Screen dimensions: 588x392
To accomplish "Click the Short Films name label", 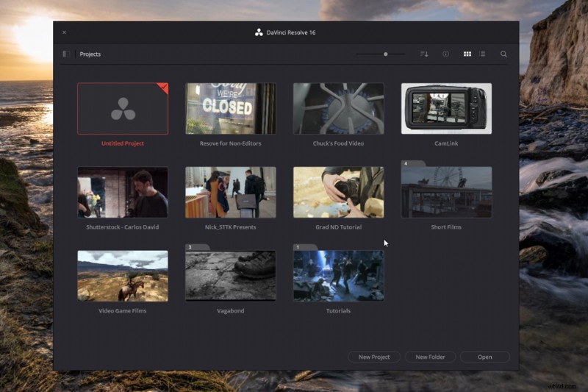I will click(x=446, y=227).
